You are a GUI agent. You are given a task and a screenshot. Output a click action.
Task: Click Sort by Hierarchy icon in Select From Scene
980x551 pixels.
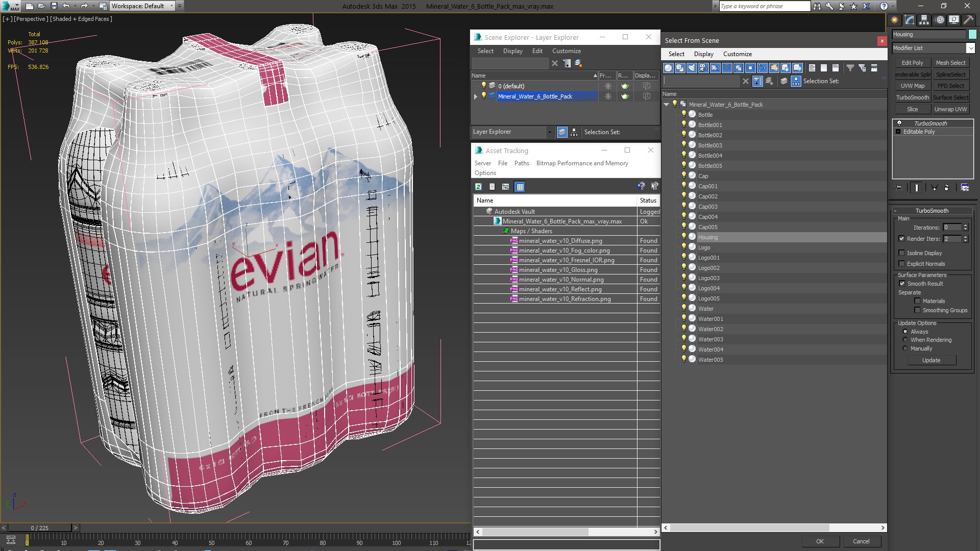[x=796, y=81]
